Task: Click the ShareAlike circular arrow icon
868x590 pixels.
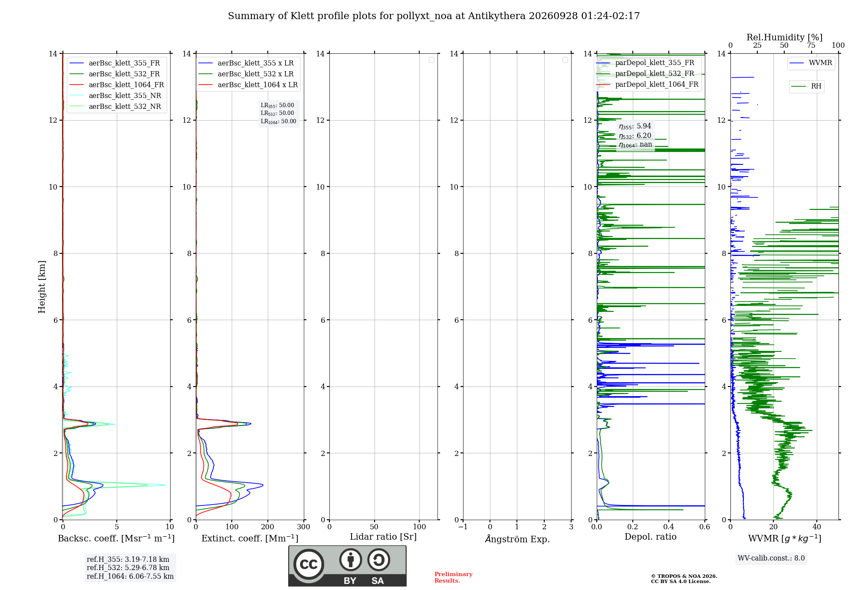Action: click(x=379, y=560)
